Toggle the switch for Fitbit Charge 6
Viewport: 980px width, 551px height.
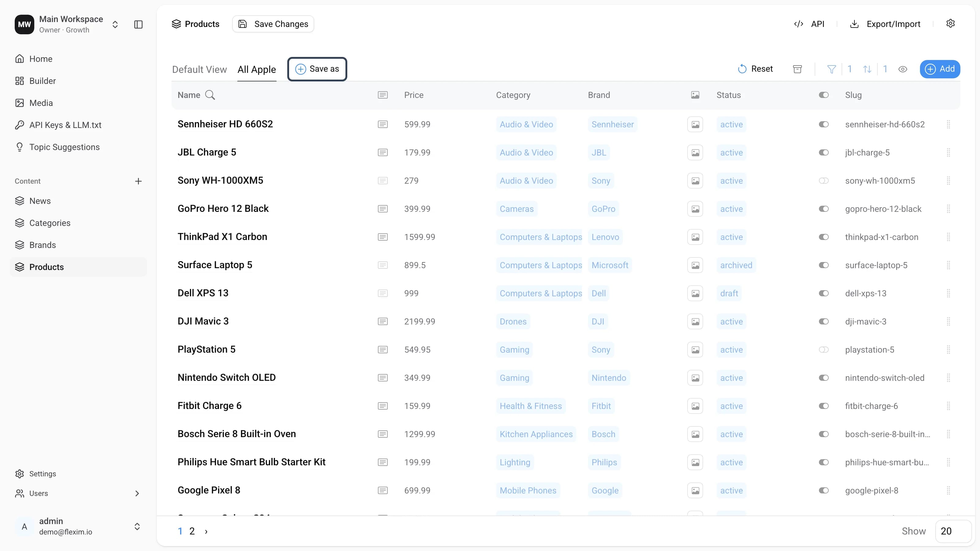(x=824, y=406)
